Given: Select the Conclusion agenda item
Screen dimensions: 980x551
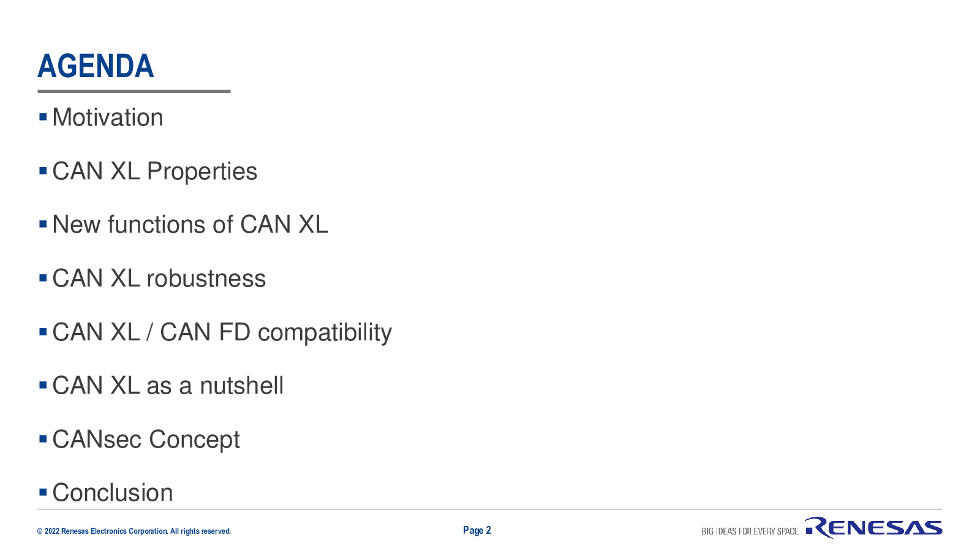Looking at the screenshot, I should (x=113, y=493).
